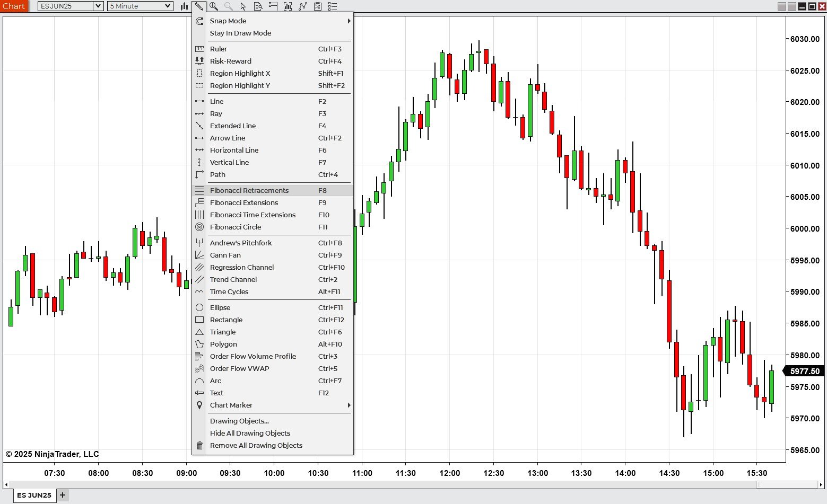Click the orange Chart title button
Viewport: 827px width, 504px height.
click(x=14, y=6)
